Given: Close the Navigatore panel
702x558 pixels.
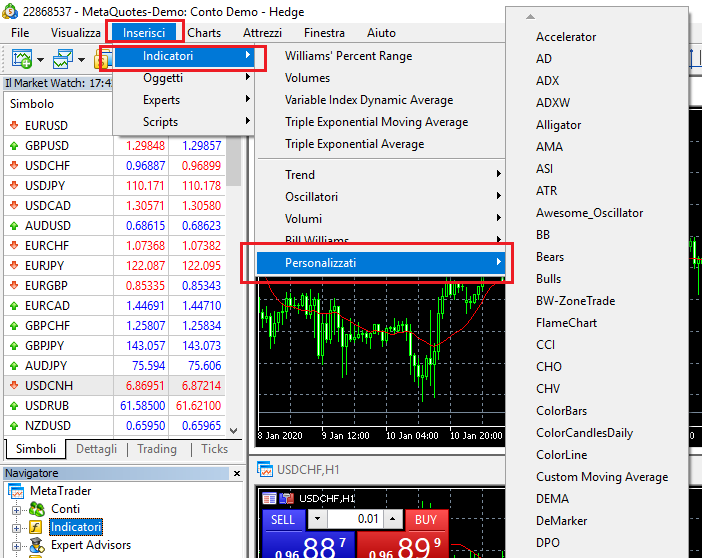Looking at the screenshot, I should click(x=237, y=473).
